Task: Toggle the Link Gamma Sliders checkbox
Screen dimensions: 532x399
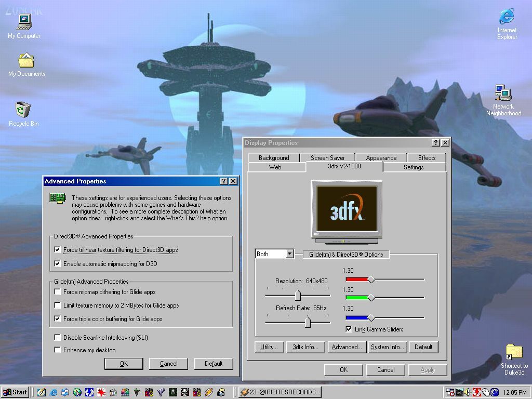Action: [x=349, y=329]
